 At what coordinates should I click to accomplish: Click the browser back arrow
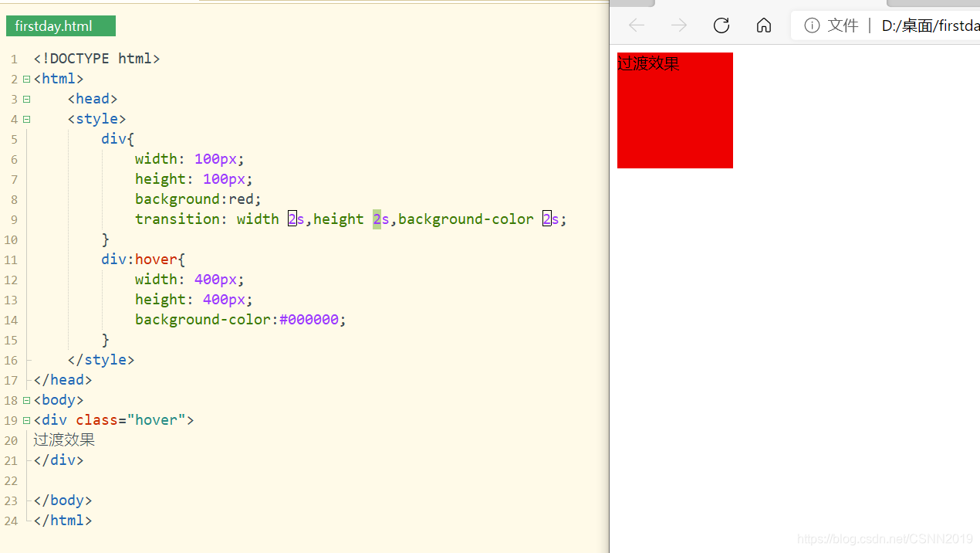(637, 25)
